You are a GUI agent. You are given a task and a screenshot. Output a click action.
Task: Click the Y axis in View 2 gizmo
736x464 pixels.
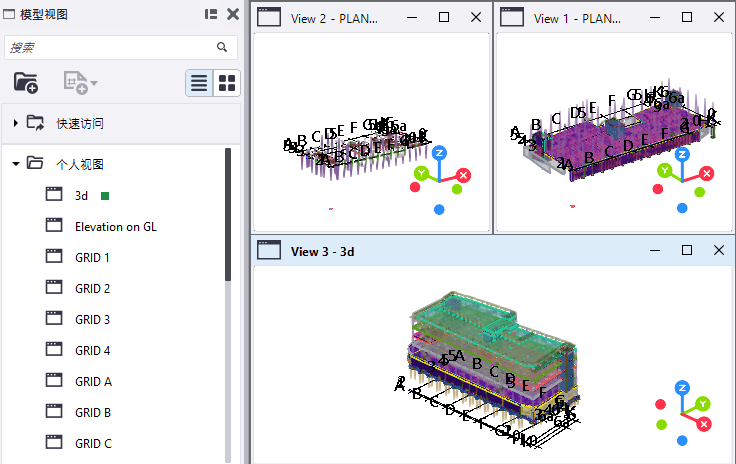[x=421, y=174]
